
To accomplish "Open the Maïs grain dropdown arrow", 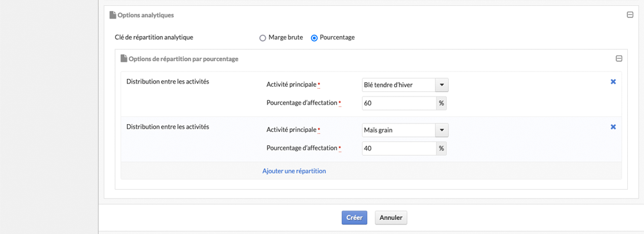I will tap(442, 130).
